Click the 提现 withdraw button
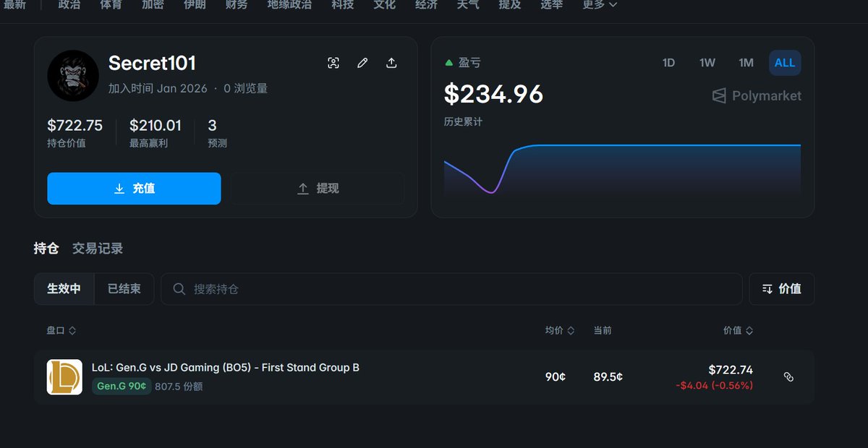Image resolution: width=868 pixels, height=448 pixels. [x=317, y=188]
